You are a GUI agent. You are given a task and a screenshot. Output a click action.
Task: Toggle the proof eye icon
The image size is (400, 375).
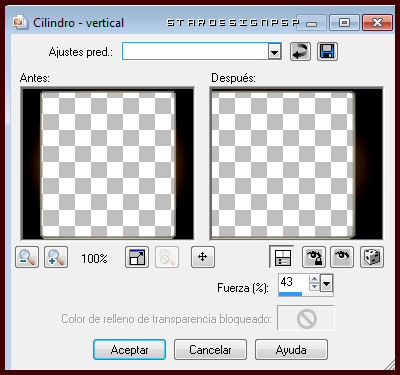pos(342,257)
